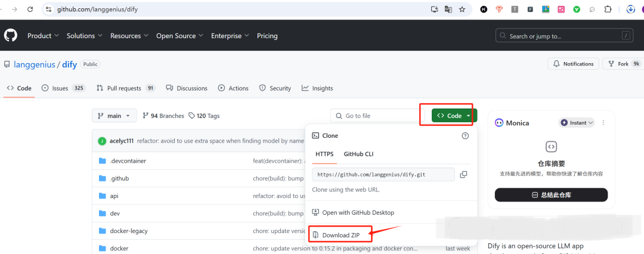Expand the Enterprise menu
The height and width of the screenshot is (254, 644).
click(x=230, y=36)
